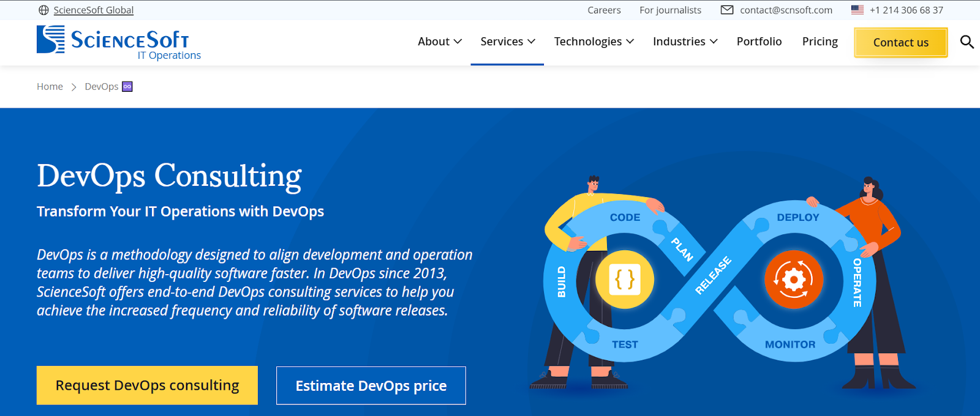
Task: Click the envelope email icon
Action: tap(727, 10)
